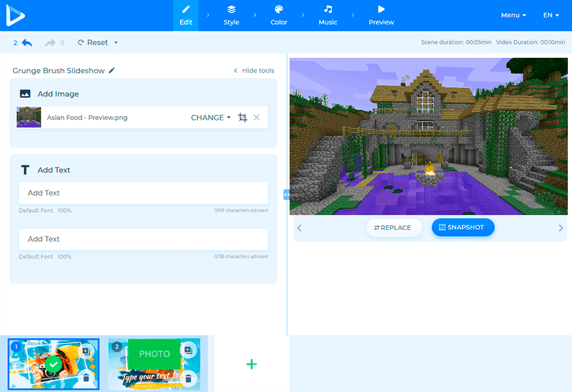Screen dimensions: 572x392
Task: Open the Menu dropdown
Action: (x=513, y=15)
